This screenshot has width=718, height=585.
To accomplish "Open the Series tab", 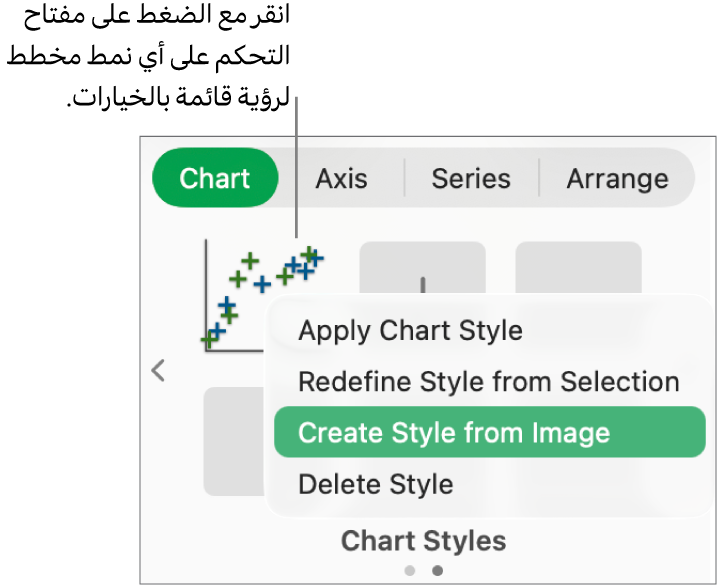I will pyautogui.click(x=471, y=178).
